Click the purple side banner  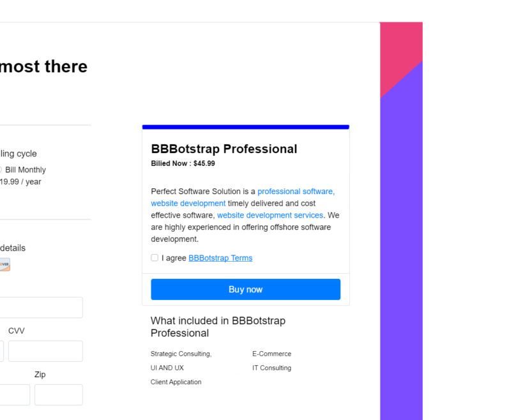401,255
